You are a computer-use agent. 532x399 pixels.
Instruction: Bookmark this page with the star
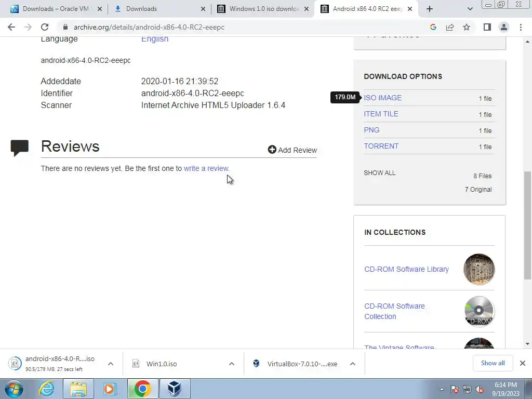click(467, 27)
